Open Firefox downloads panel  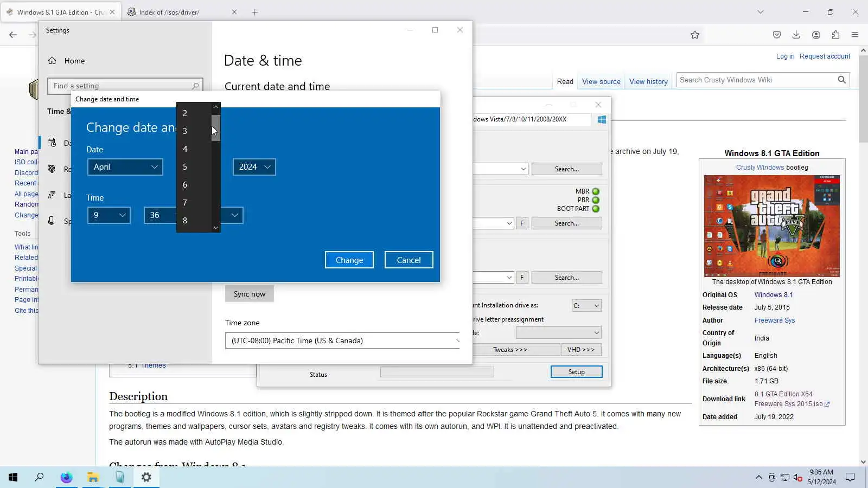(x=796, y=35)
